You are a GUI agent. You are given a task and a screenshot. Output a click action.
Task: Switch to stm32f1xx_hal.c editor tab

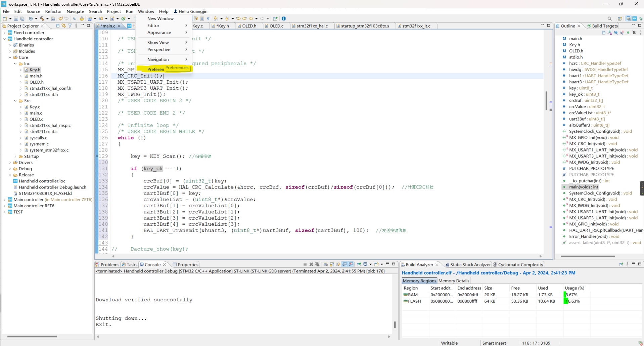[x=312, y=26]
